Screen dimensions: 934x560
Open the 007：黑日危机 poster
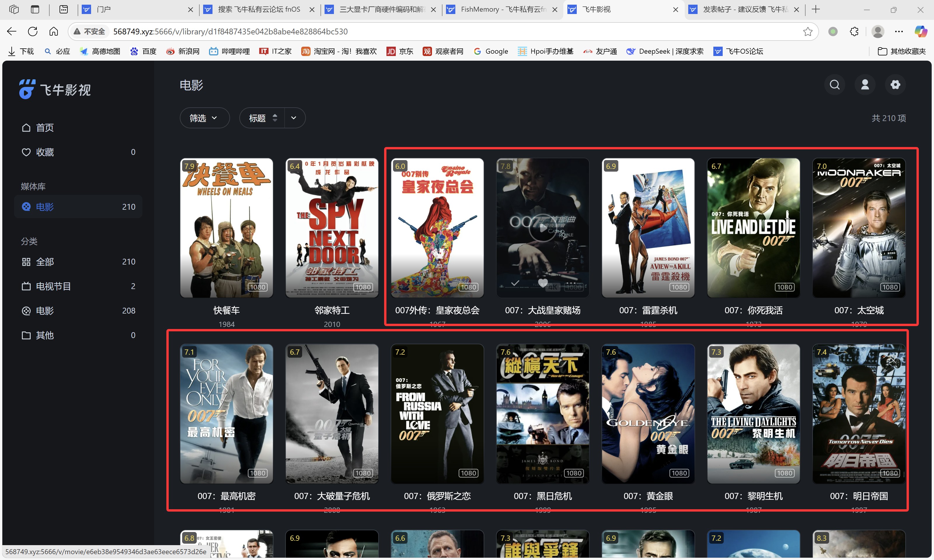point(543,414)
